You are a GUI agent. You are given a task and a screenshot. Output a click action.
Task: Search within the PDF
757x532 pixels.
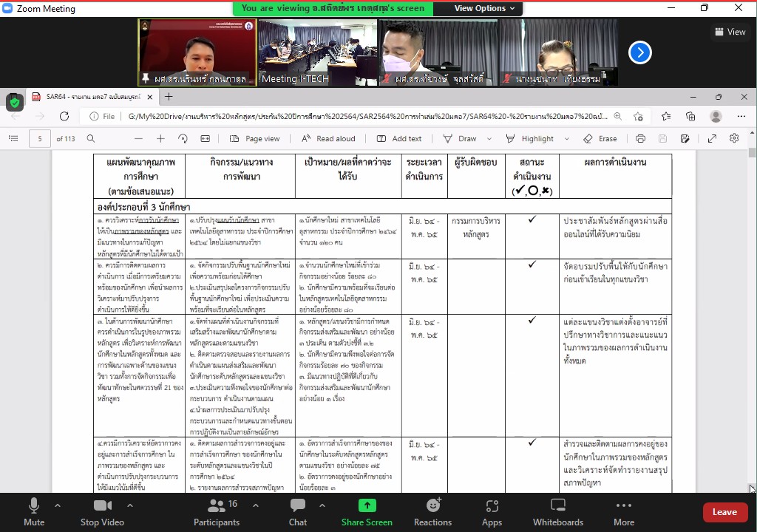click(91, 139)
